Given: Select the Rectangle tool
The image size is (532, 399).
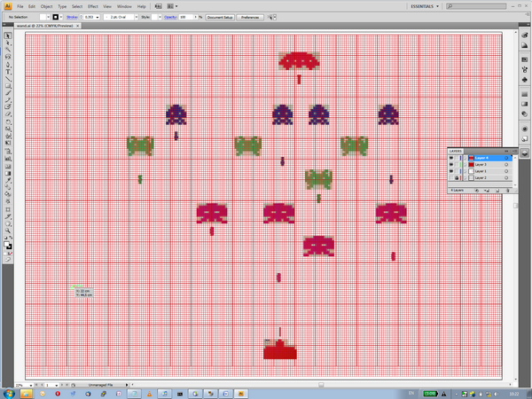Looking at the screenshot, I should (x=8, y=86).
